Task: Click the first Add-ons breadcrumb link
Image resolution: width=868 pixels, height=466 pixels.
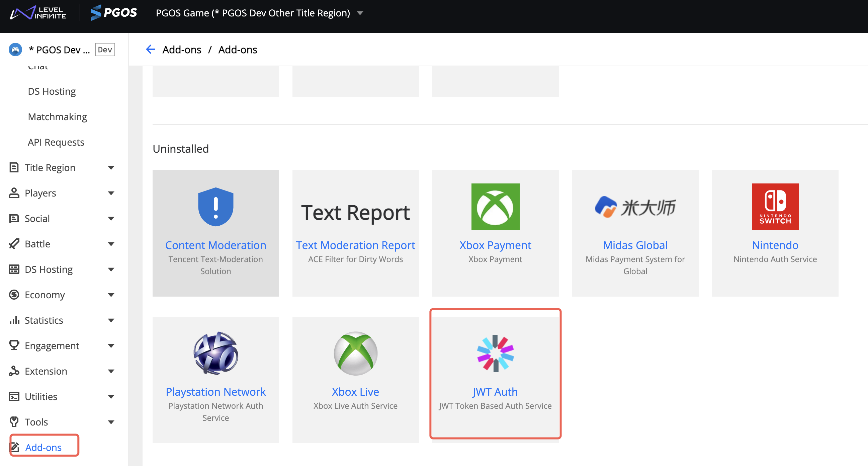Action: [x=182, y=50]
